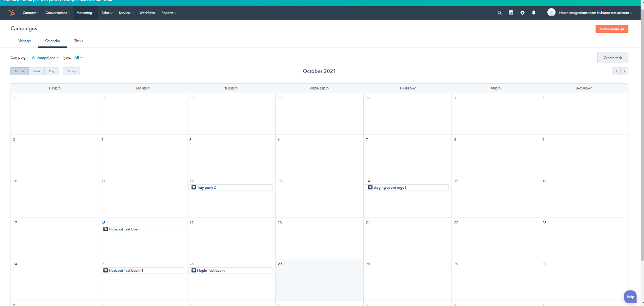Click the SATURDAY column header

[584, 88]
